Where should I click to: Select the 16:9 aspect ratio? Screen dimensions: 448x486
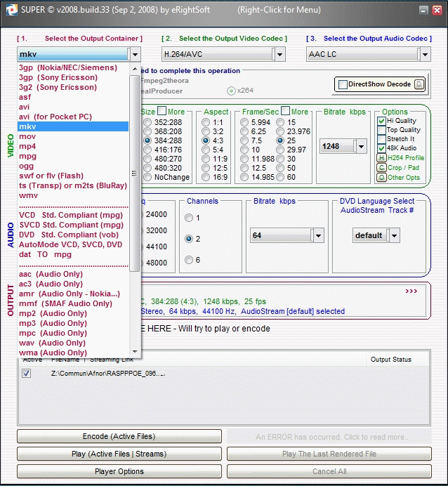point(206,177)
